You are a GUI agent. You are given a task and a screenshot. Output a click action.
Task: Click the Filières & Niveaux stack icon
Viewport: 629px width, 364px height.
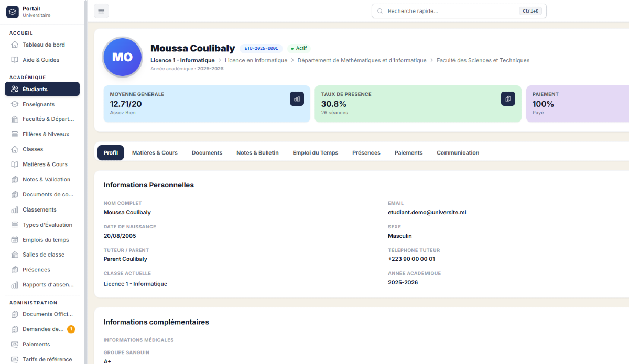tap(15, 134)
